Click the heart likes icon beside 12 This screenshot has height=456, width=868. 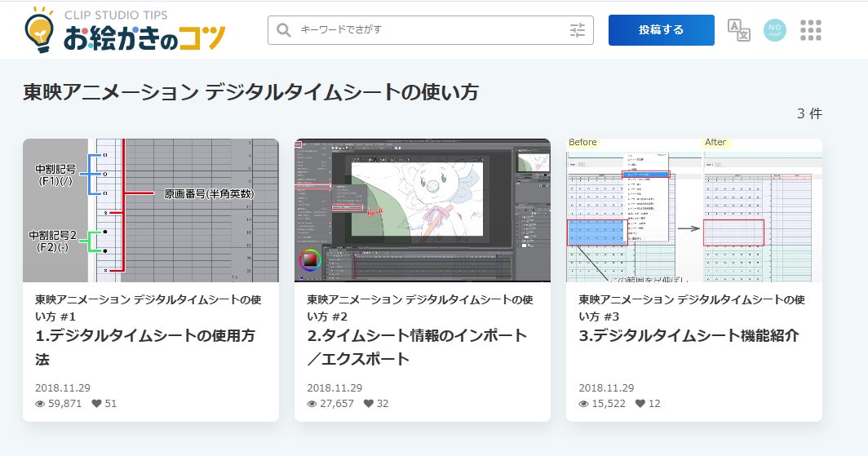(x=640, y=404)
